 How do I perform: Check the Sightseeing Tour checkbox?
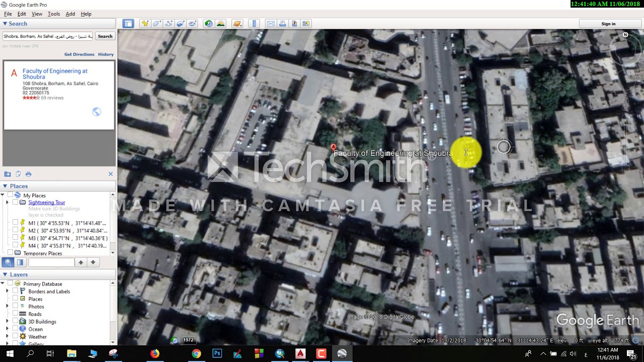point(15,202)
